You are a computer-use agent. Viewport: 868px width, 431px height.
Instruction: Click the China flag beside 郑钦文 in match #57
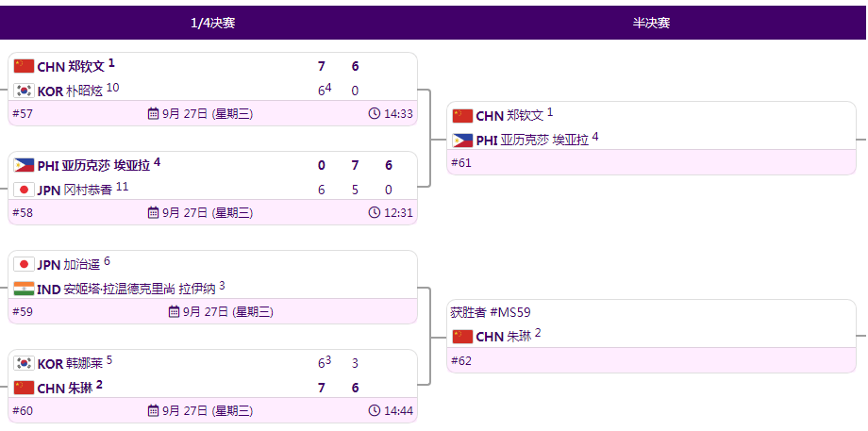24,66
